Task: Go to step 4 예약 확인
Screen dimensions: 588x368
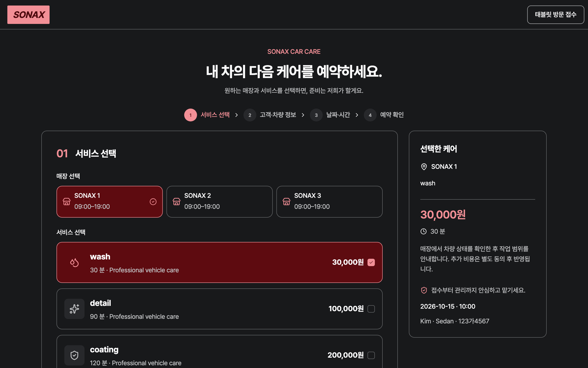Action: pos(384,115)
